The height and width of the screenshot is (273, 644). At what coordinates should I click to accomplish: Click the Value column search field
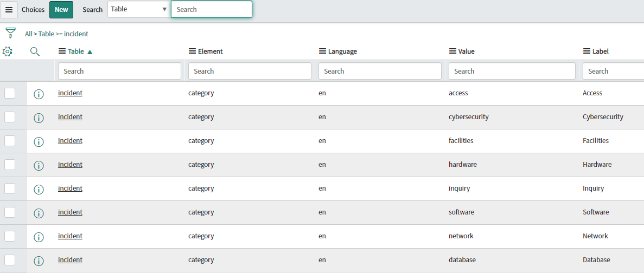click(x=512, y=71)
